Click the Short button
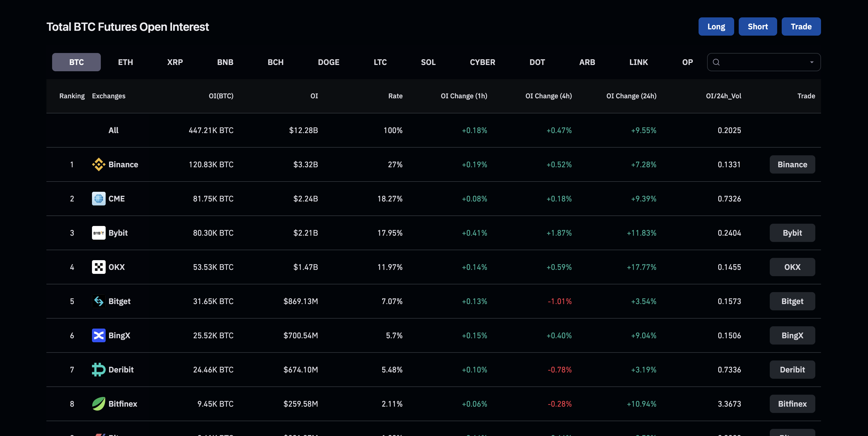 pos(758,26)
